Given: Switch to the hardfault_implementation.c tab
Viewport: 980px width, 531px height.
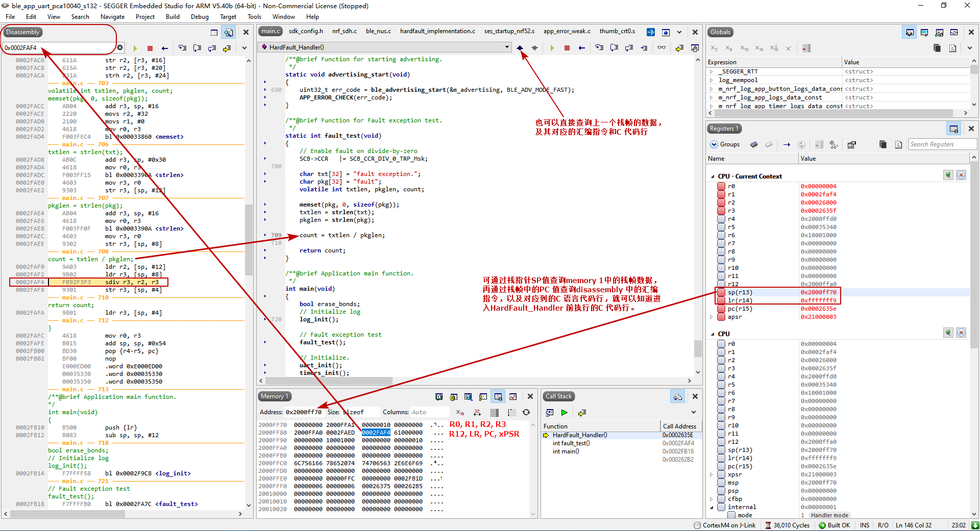Looking at the screenshot, I should 437,31.
